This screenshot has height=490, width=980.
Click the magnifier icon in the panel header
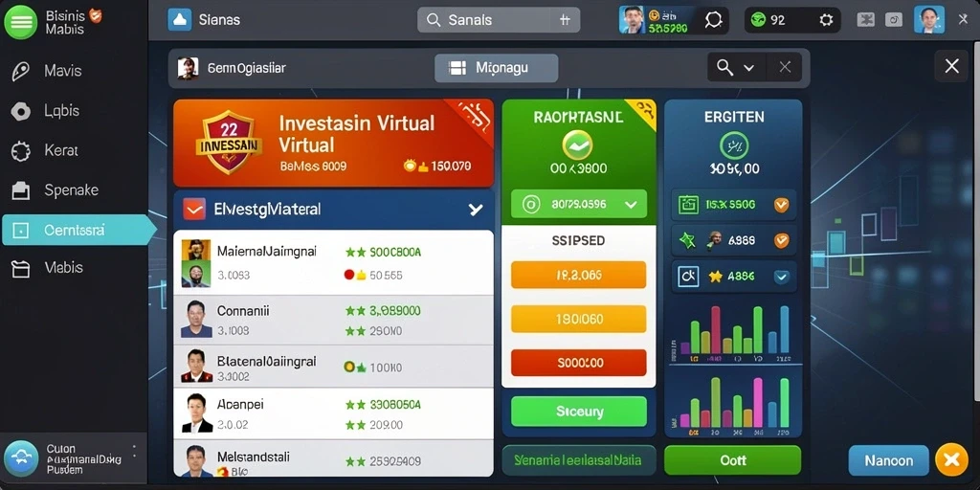(x=725, y=68)
